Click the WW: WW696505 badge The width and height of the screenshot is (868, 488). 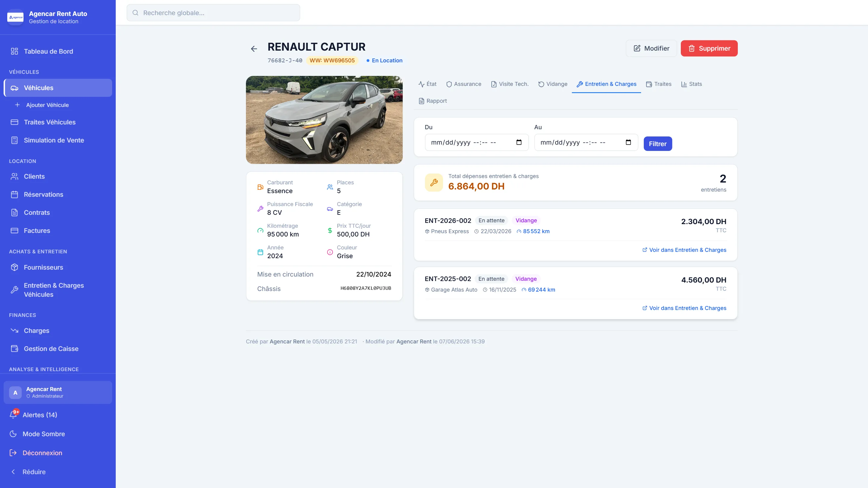click(x=332, y=61)
